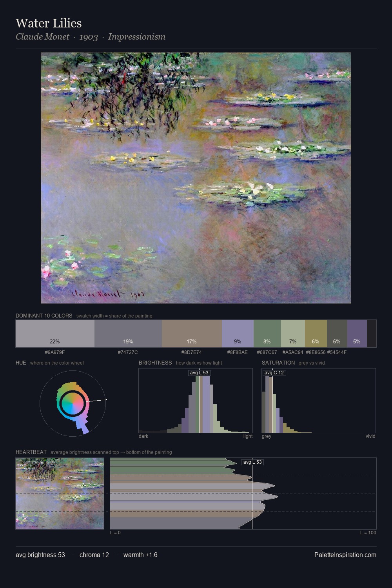Image resolution: width=392 pixels, height=588 pixels.
Task: Click the L = 0 axis label
Action: pyautogui.click(x=115, y=533)
